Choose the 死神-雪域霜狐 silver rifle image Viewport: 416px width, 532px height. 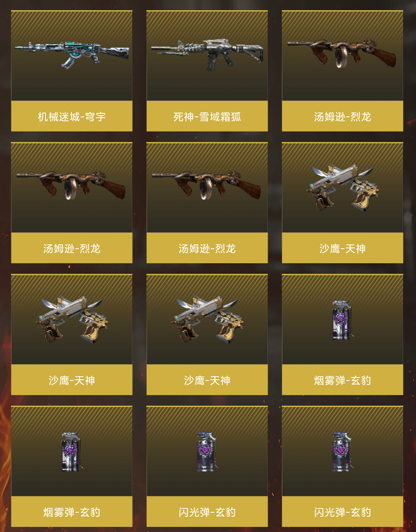pyautogui.click(x=207, y=55)
